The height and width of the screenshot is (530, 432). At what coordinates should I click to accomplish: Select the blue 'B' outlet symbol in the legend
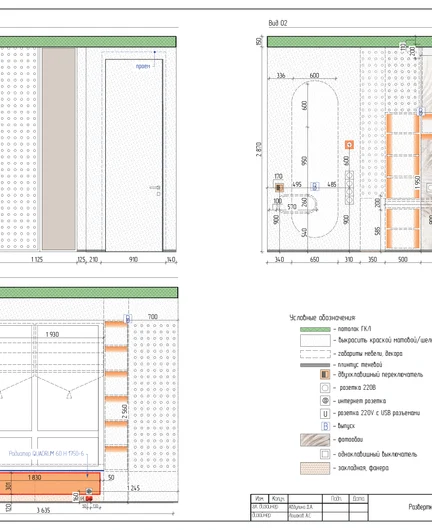point(325,426)
